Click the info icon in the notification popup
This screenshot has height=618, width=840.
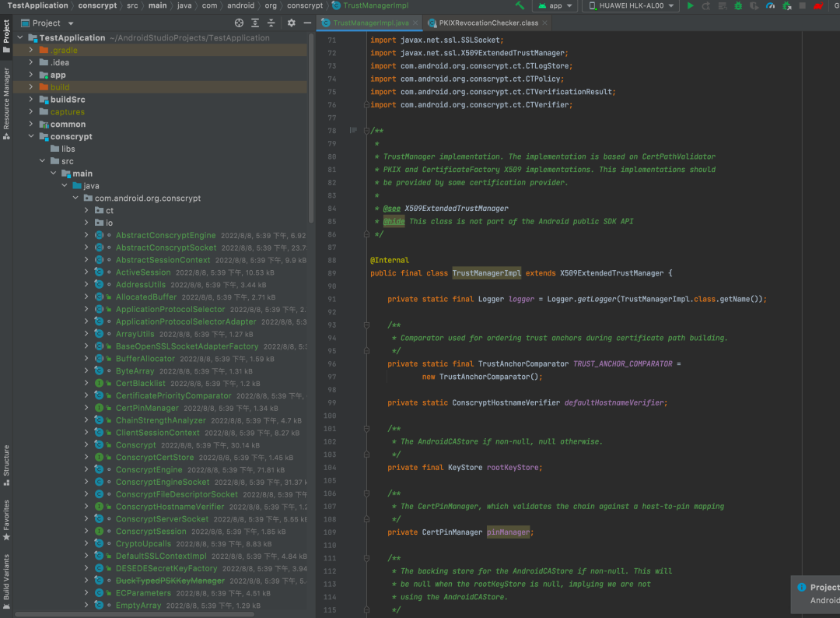click(801, 587)
